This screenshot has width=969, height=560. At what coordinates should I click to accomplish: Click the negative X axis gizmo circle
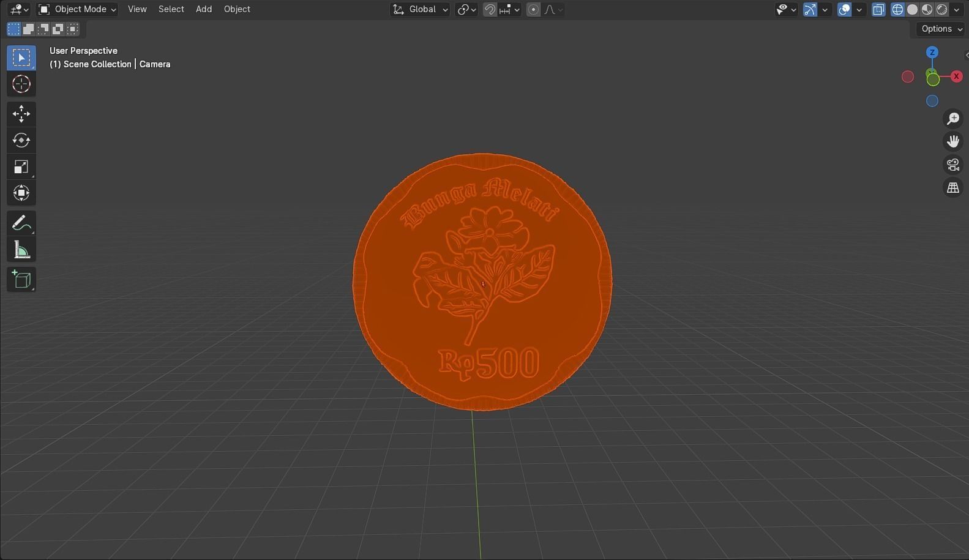coord(908,77)
